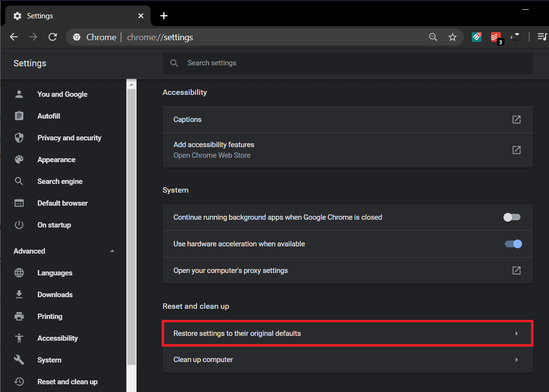Bookmark page with star icon
This screenshot has height=392, width=549.
coord(452,37)
